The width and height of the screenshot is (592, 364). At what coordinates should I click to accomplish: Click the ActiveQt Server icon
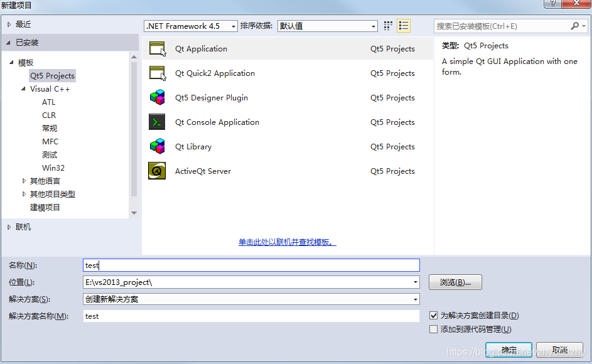point(157,171)
